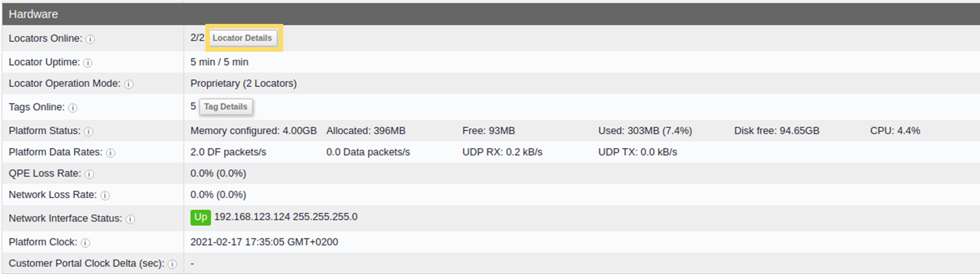Click the info icon beside Locators Online
The image size is (980, 274).
[x=90, y=39]
